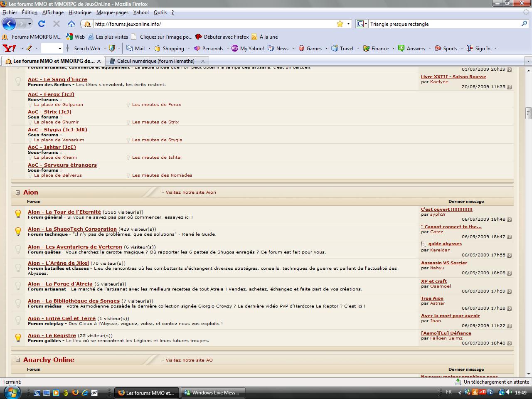Focus the URL address field
This screenshot has height=399, width=532.
[214, 24]
